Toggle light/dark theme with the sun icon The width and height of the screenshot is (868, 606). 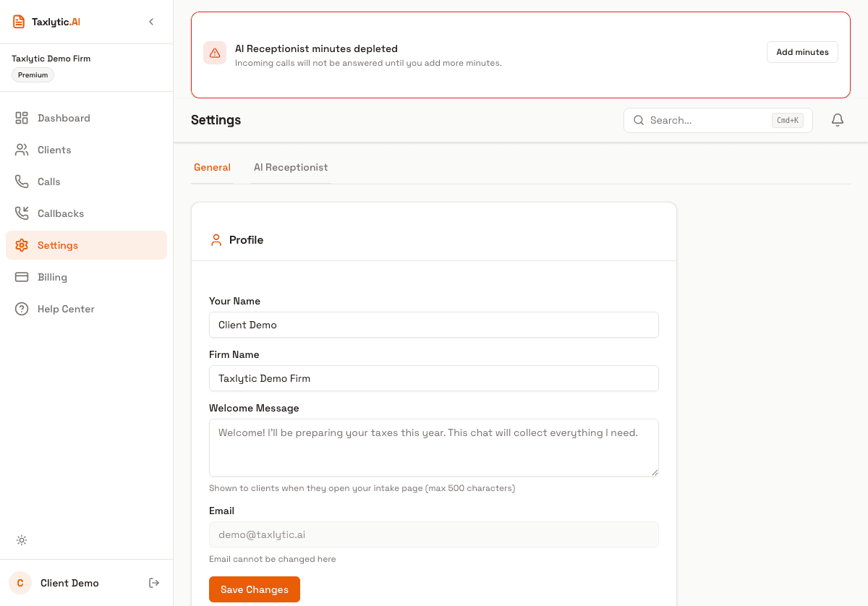coord(22,540)
